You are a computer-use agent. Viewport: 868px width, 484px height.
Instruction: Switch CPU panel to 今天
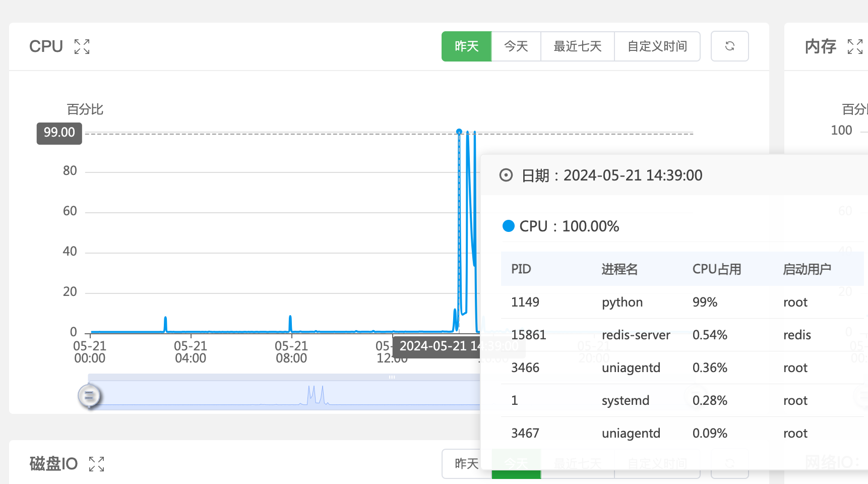tap(516, 46)
